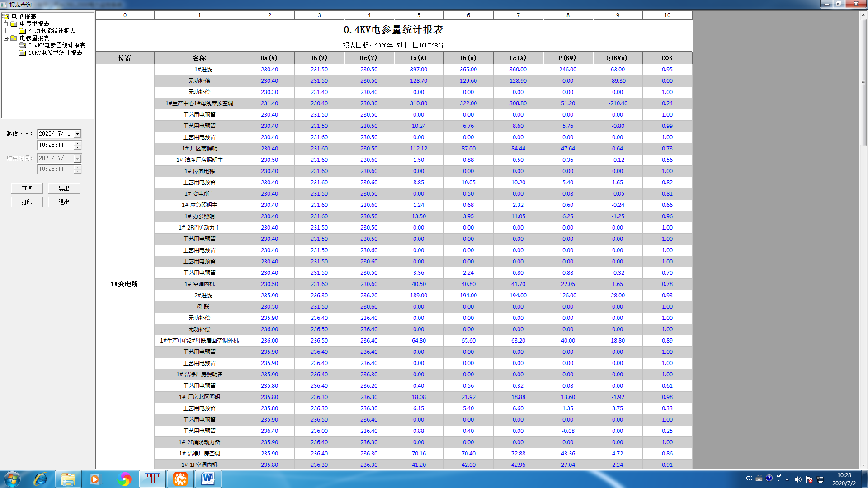Open the 10KV电参量统计报表 folder icon
The height and width of the screenshot is (488, 868).
coord(22,53)
